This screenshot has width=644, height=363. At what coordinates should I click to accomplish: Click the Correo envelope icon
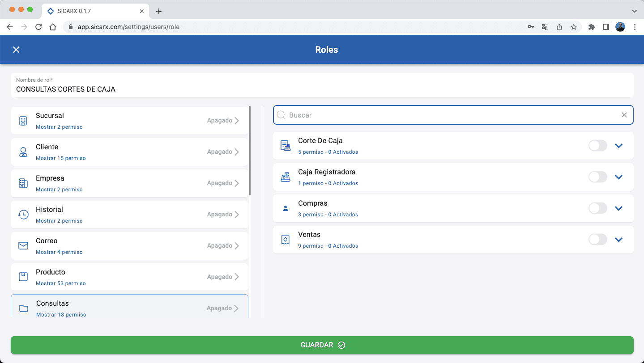tap(23, 246)
